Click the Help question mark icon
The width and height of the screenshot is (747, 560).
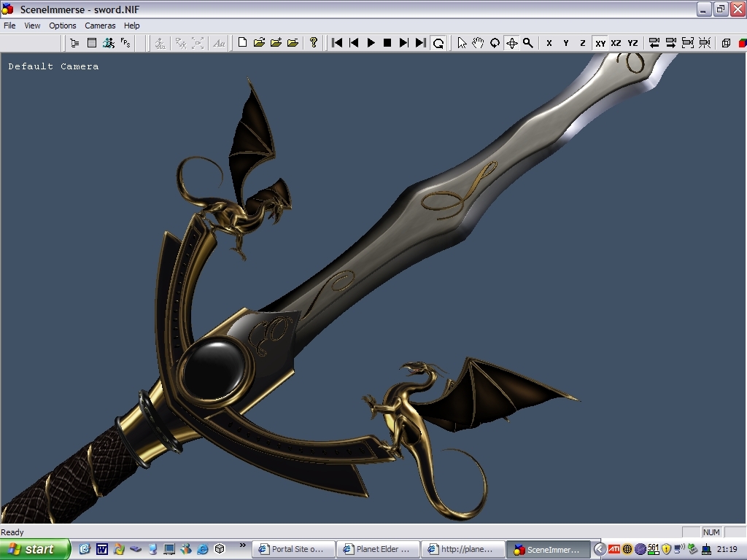click(314, 43)
